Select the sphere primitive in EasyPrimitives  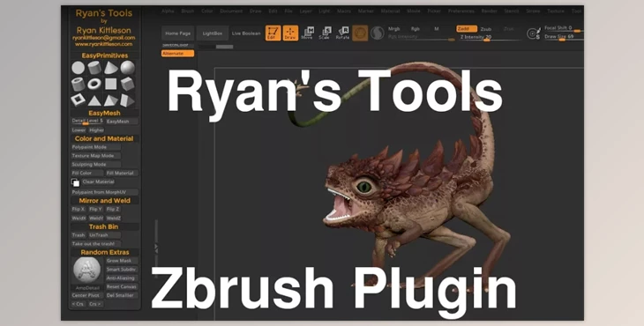point(127,68)
